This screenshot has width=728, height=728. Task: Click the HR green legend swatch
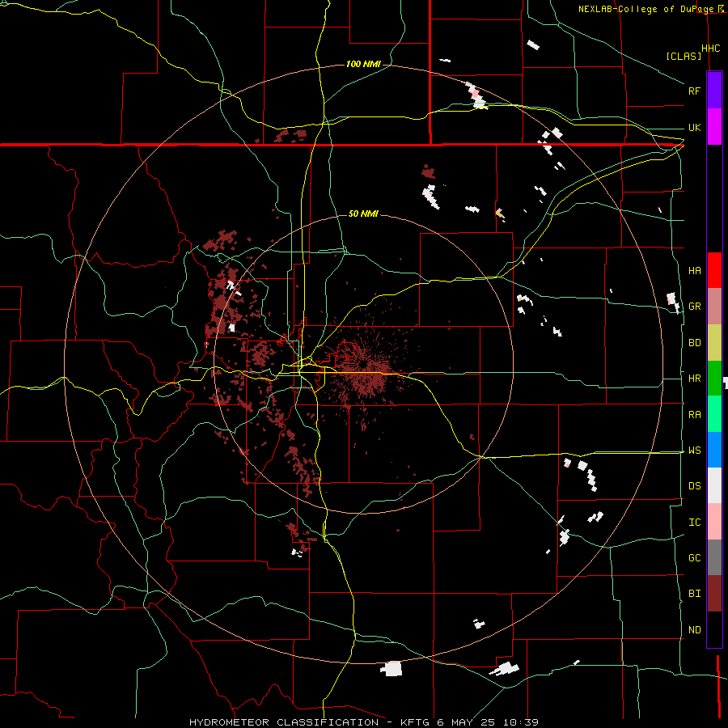click(714, 379)
